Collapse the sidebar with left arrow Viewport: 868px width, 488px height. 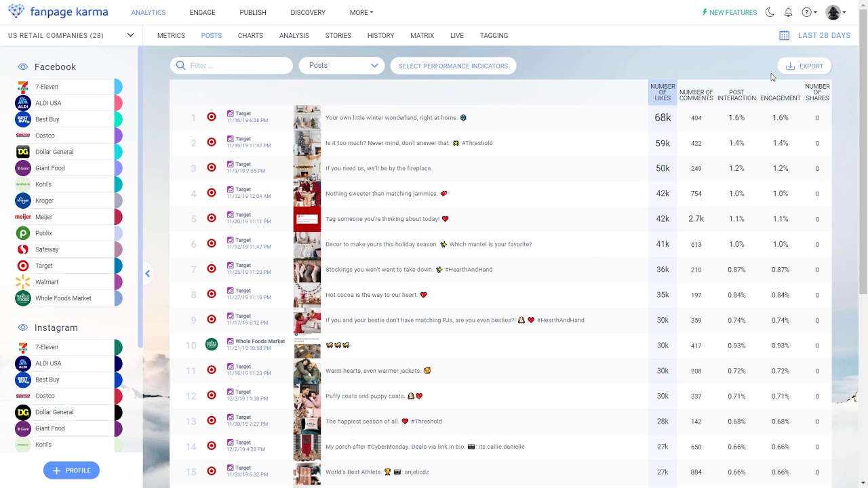click(147, 274)
